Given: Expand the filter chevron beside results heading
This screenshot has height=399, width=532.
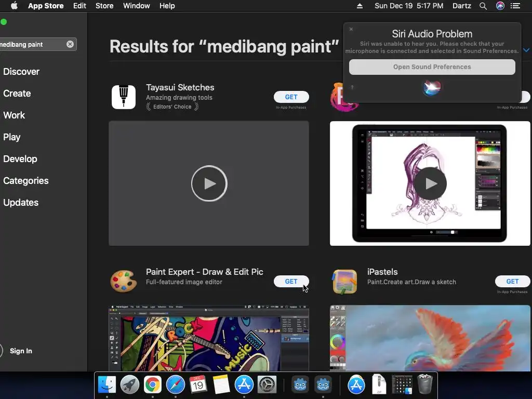Looking at the screenshot, I should (x=526, y=50).
